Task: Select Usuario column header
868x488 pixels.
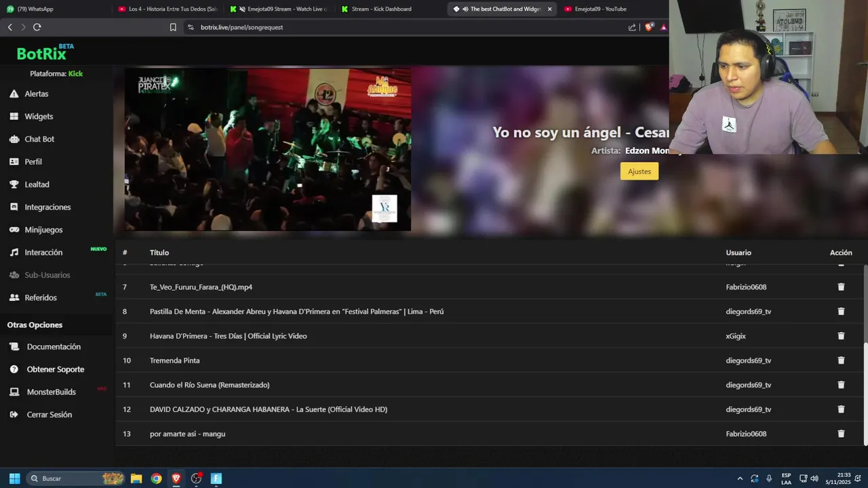Action: coord(738,252)
